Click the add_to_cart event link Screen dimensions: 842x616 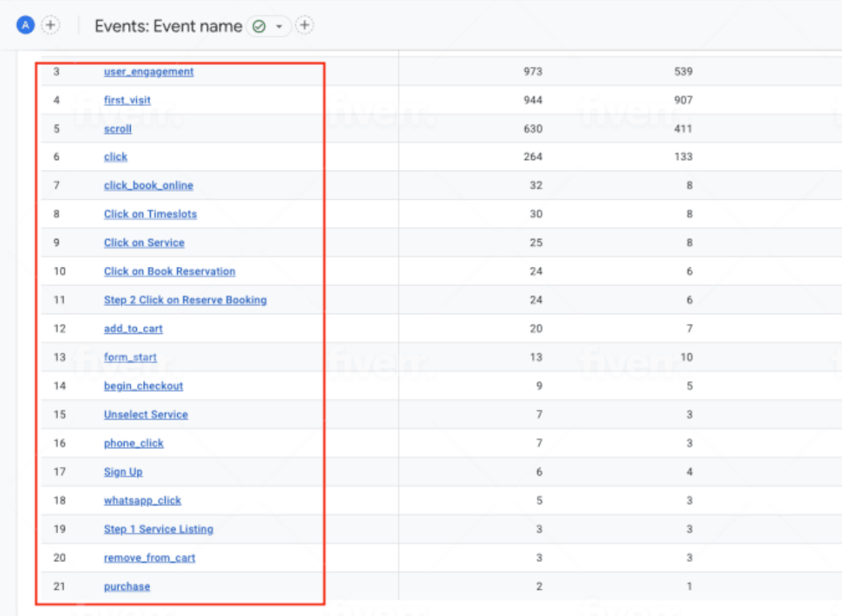pyautogui.click(x=133, y=329)
